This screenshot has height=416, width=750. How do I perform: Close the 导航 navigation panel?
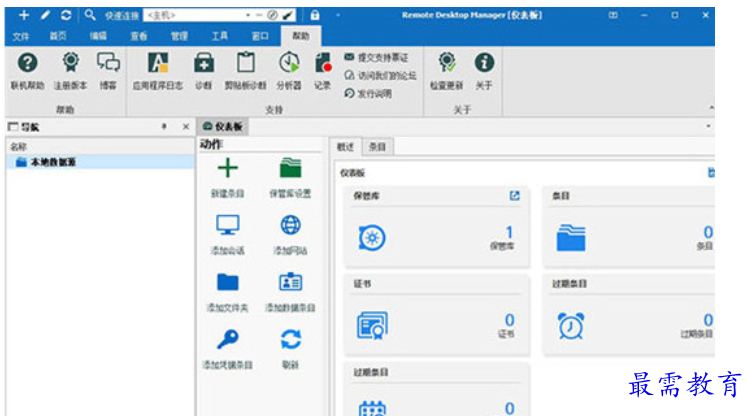click(186, 127)
